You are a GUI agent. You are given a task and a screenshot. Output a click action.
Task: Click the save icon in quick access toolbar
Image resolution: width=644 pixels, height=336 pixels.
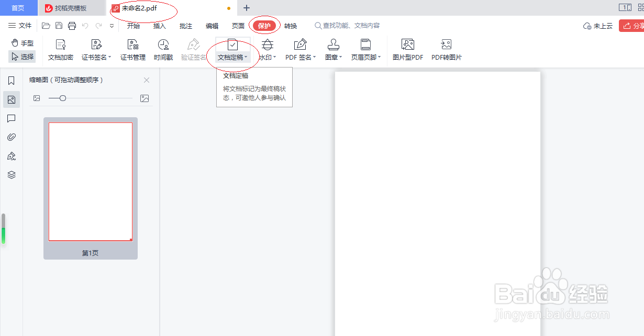(x=59, y=26)
